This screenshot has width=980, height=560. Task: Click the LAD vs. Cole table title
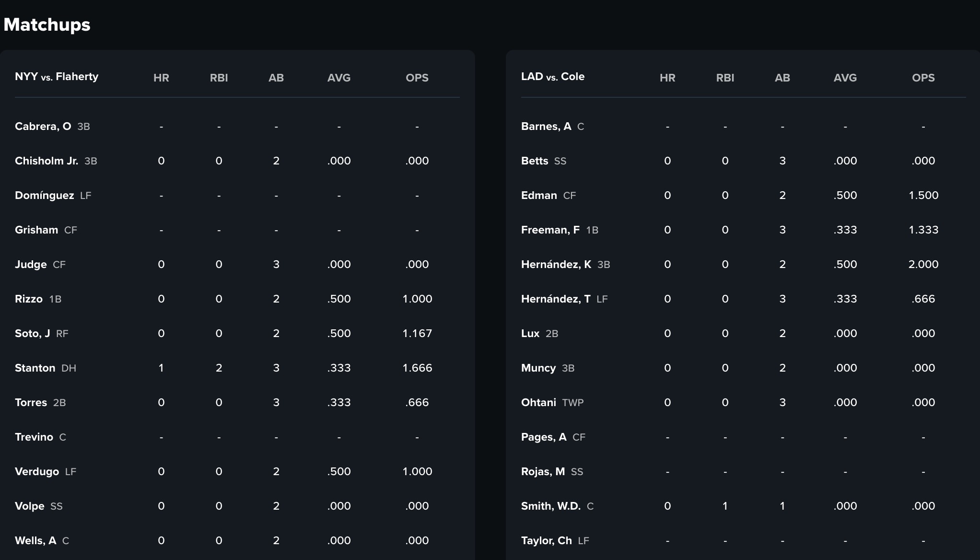point(553,77)
